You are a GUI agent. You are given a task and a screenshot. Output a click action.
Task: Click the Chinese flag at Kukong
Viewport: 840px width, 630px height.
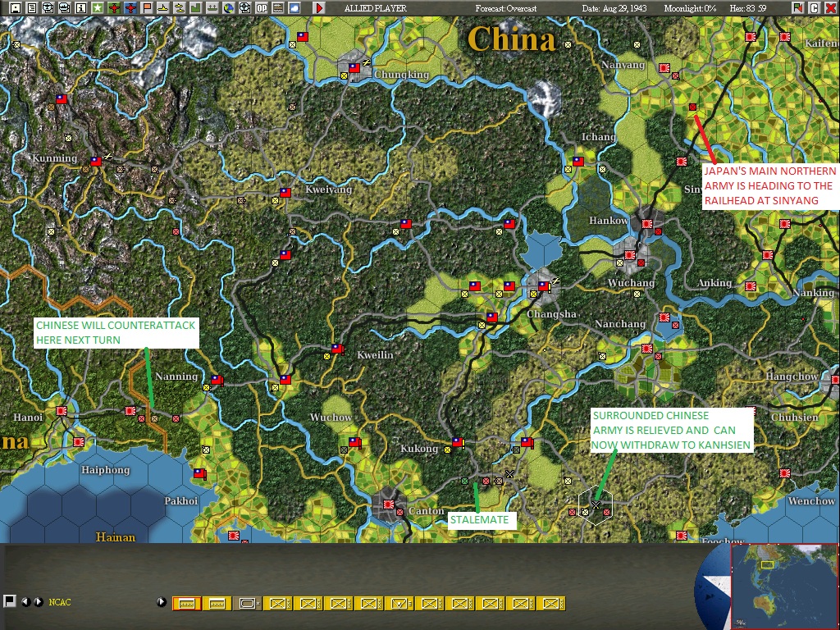click(457, 442)
